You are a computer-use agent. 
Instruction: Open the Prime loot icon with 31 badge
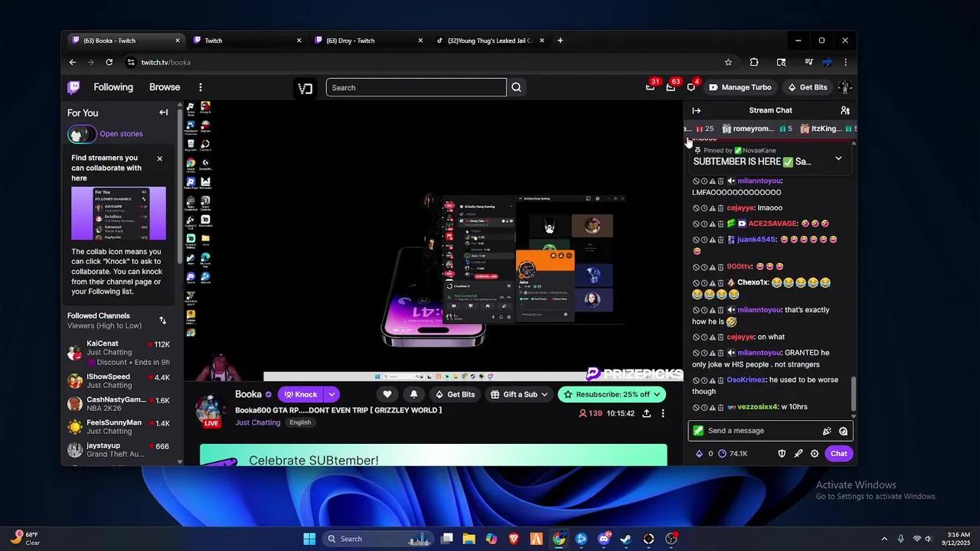coord(650,87)
